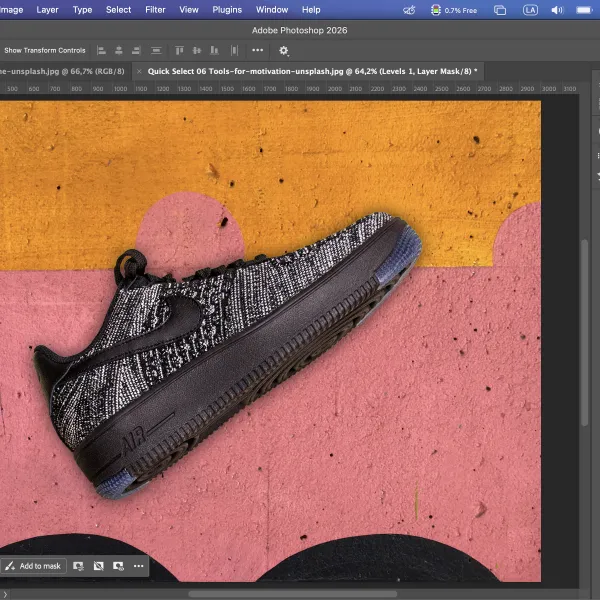Click overlapping windows icon in menu bar

500,10
